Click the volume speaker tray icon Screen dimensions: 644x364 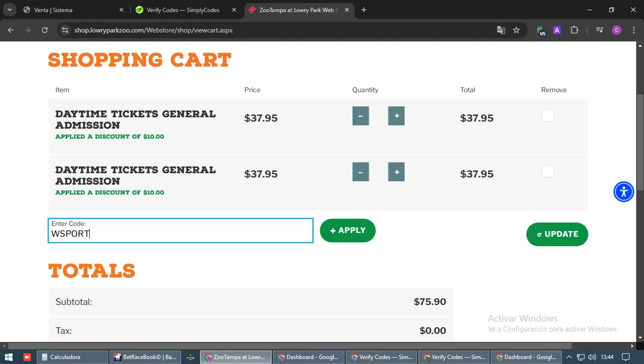tap(592, 357)
